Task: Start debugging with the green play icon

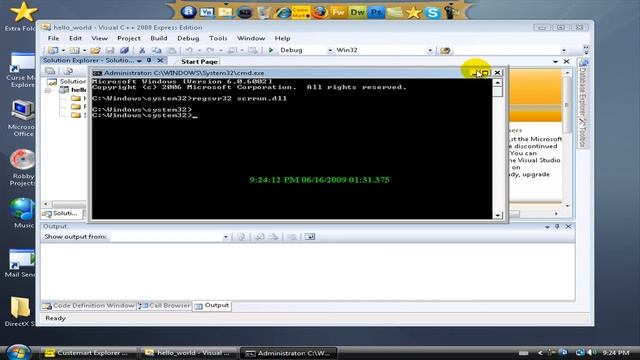Action: click(x=270, y=50)
